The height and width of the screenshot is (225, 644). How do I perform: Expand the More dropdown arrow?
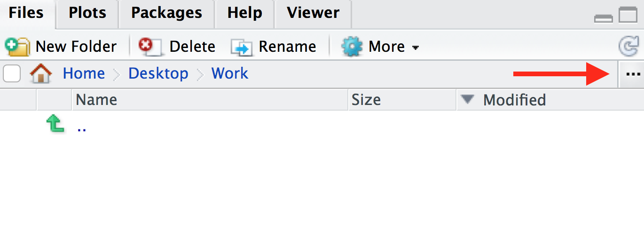[416, 48]
